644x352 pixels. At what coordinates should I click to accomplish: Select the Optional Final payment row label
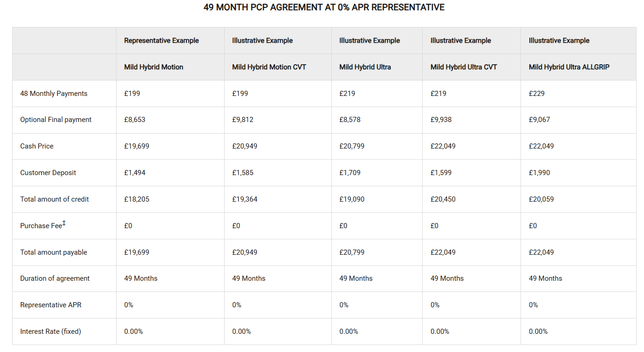pyautogui.click(x=56, y=120)
